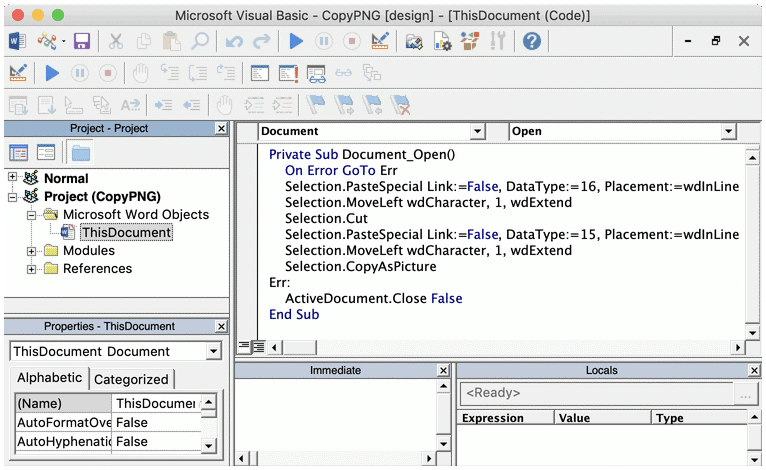Expand the Modules folder

click(x=31, y=252)
